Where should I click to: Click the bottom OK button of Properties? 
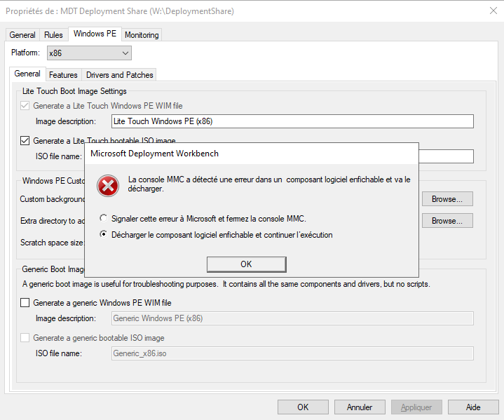303,407
